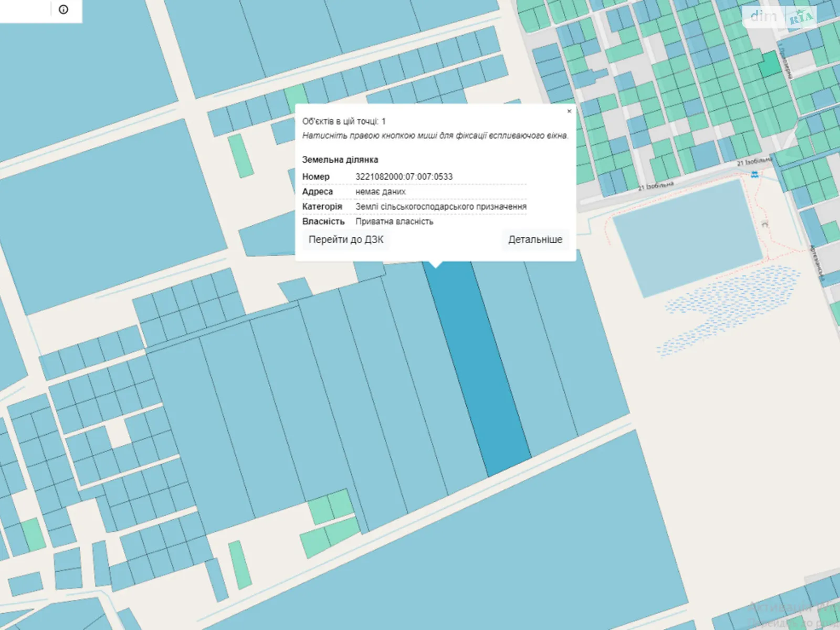Viewport: 840px width, 630px height.
Task: Click the blue waves water icon near Ізобільна street
Action: [x=754, y=174]
